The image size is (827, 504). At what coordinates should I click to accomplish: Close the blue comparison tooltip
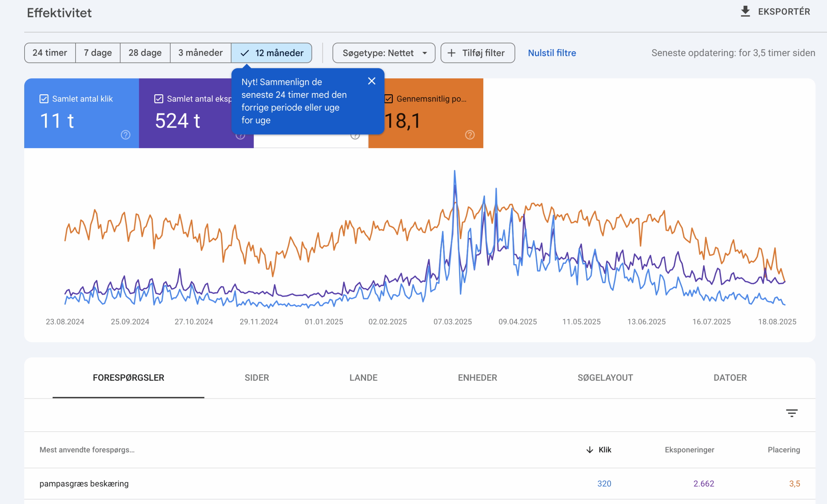coord(372,81)
